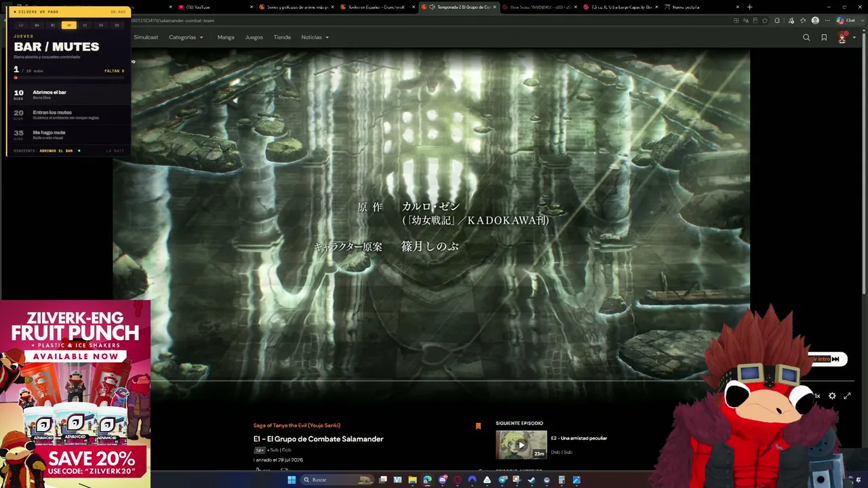Click the Abrimos el bar goal row

[x=68, y=94]
